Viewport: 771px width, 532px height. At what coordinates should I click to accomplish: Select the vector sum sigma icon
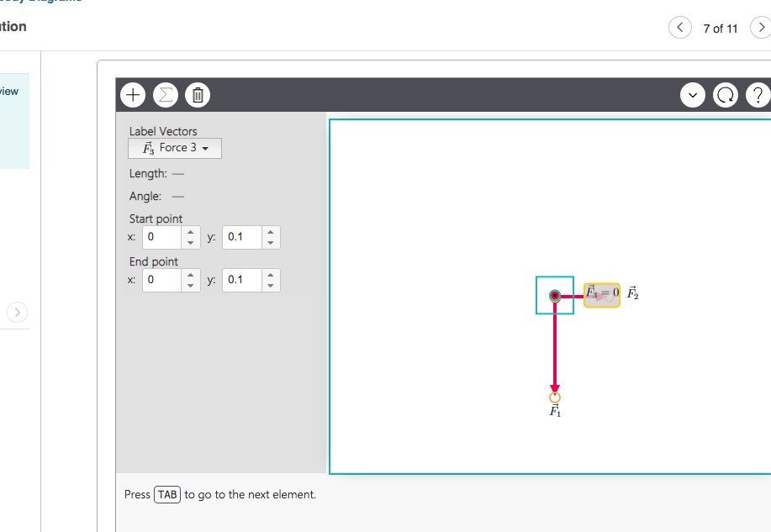[165, 94]
